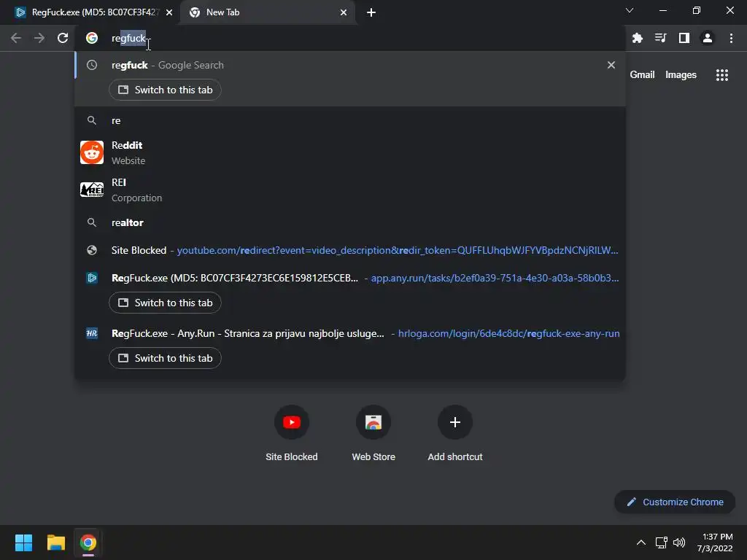747x560 pixels.
Task: Choose the 're' search suggestion
Action: point(349,120)
